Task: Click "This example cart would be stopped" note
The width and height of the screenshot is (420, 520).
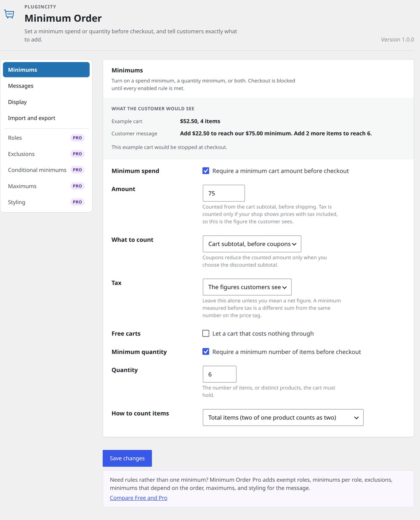Action: pos(169,147)
